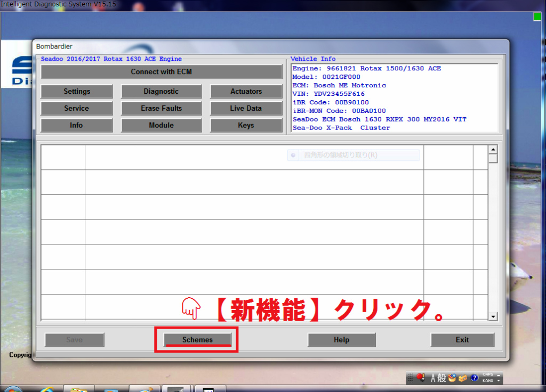Exit the Bombardier dialog

coord(462,340)
